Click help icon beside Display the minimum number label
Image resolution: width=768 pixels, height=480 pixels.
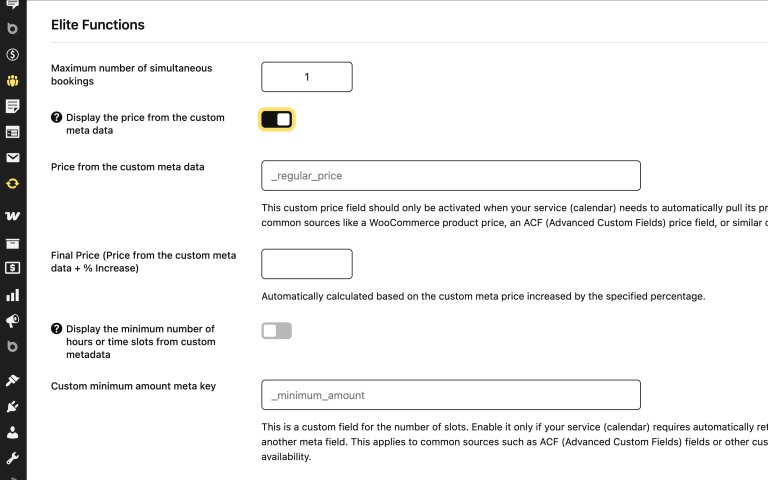pyautogui.click(x=56, y=329)
